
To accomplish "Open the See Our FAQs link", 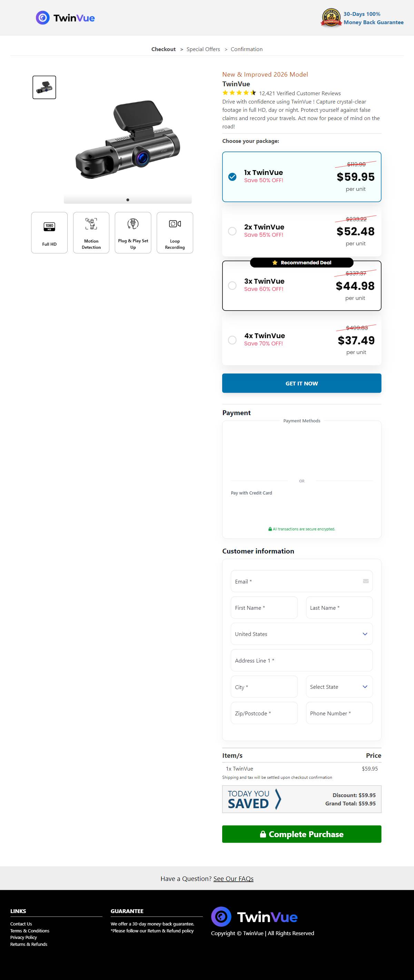I will 233,879.
